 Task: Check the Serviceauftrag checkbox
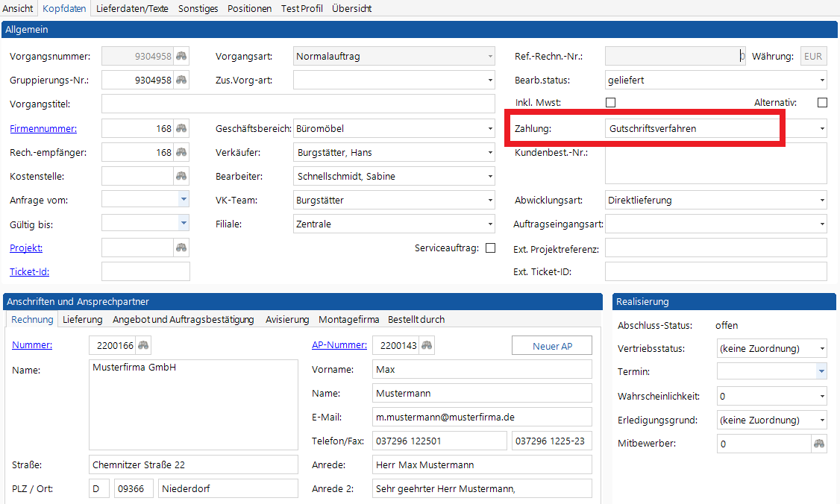click(490, 248)
